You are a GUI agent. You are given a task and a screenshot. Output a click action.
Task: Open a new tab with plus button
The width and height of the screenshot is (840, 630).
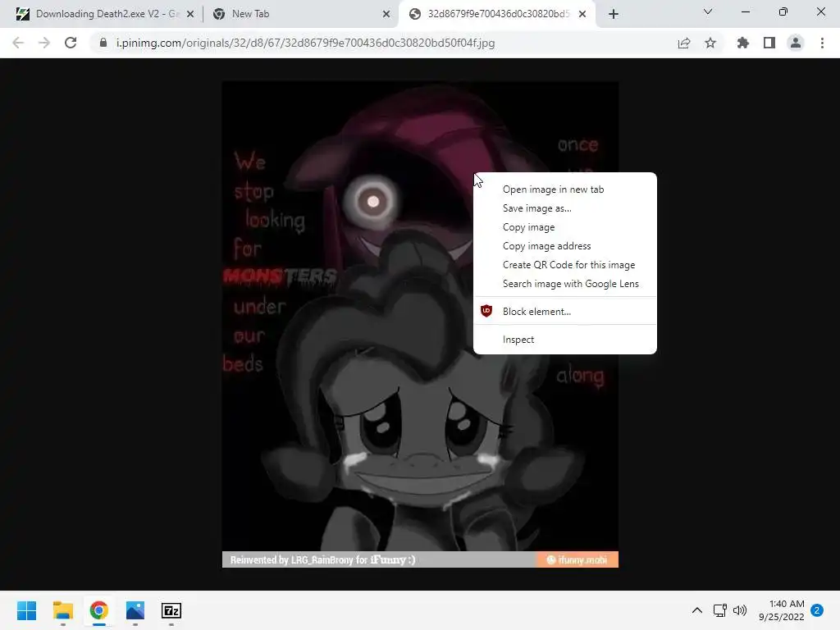[614, 14]
